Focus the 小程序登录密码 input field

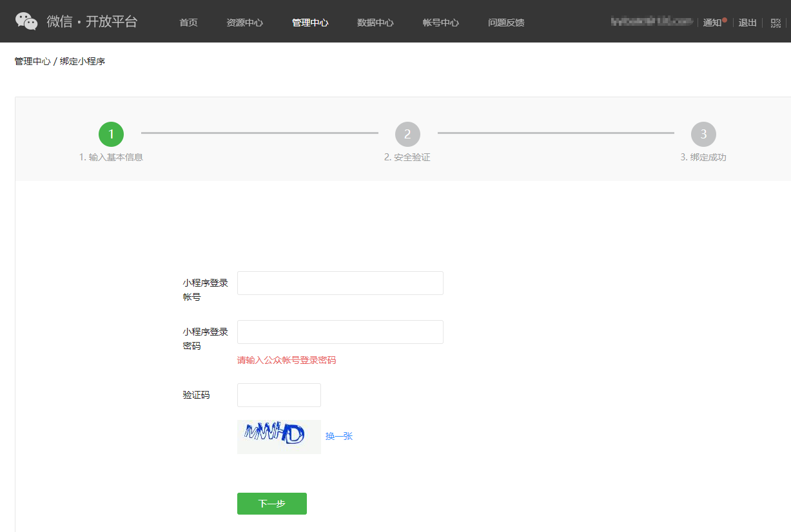[340, 332]
